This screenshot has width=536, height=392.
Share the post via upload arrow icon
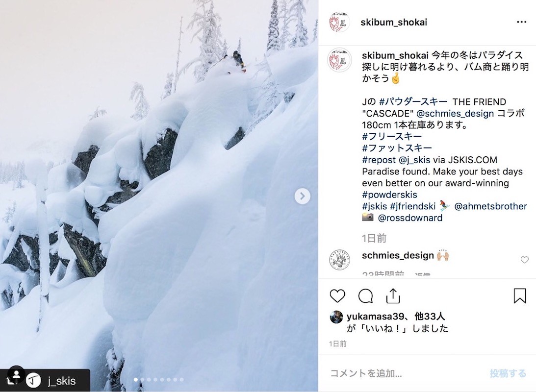coord(393,295)
